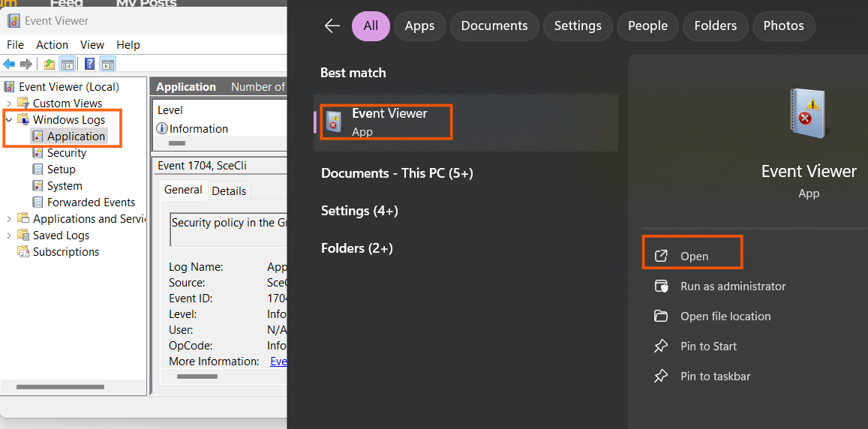Click the Event Viewer best match result
The image size is (868, 429).
click(466, 122)
